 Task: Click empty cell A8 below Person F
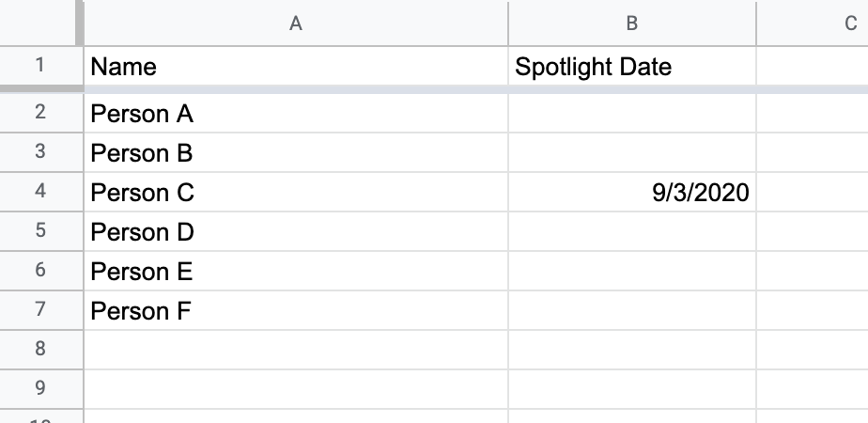(x=296, y=350)
